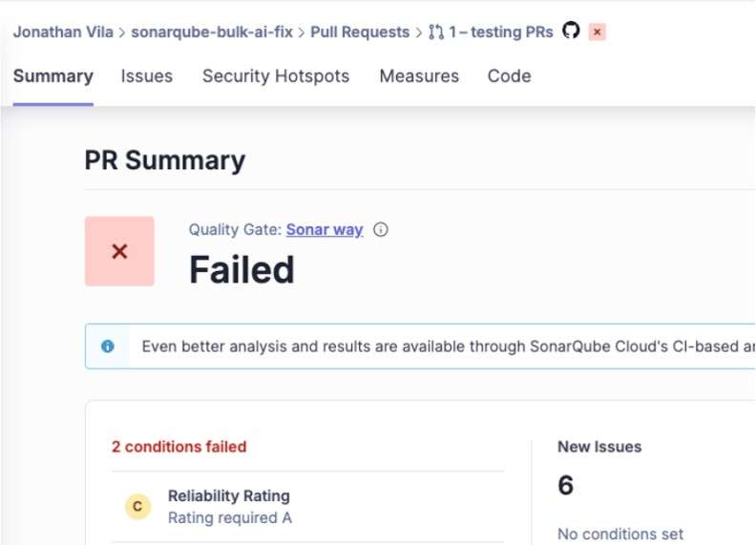Click the New Issues count of 6
Viewport: 756px width, 545px height.
pos(565,486)
